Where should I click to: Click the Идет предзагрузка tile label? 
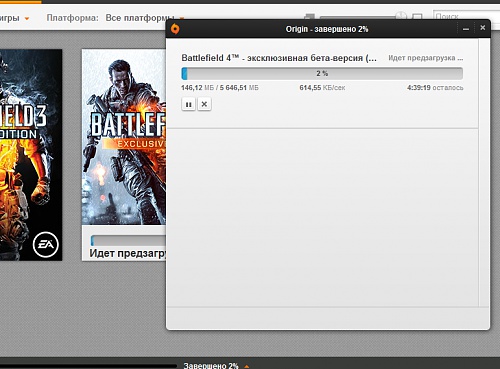coord(127,254)
